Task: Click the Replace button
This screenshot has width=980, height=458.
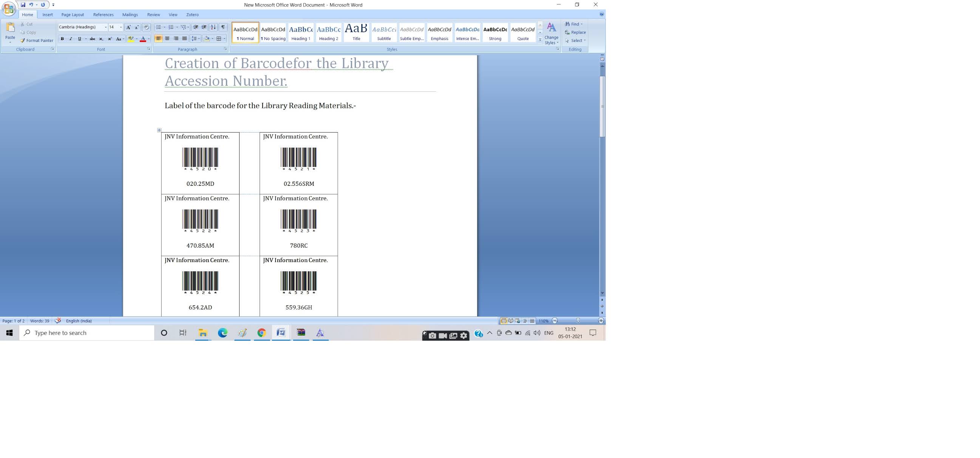Action: click(x=575, y=32)
